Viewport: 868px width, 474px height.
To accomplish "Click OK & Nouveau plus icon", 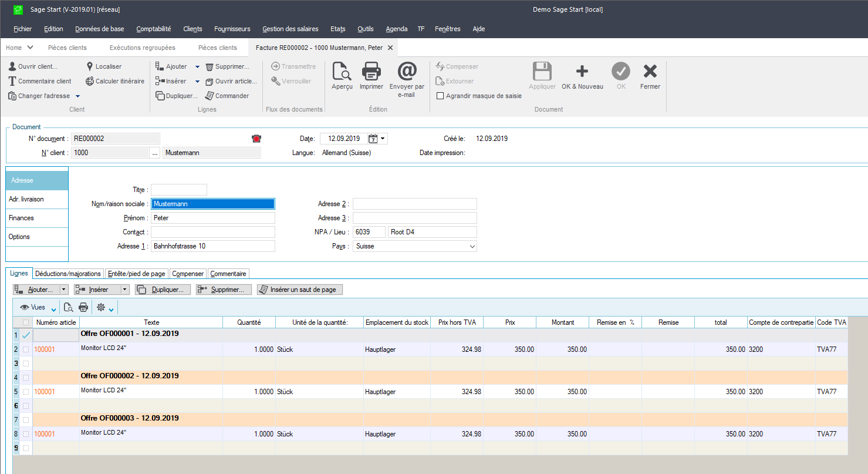I will pyautogui.click(x=582, y=72).
